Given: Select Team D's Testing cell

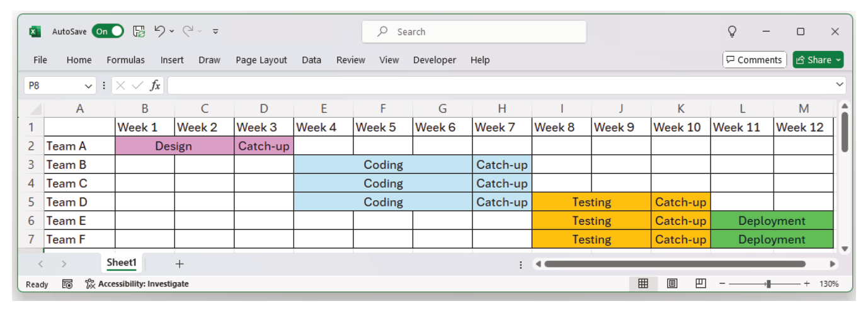Looking at the screenshot, I should (591, 202).
